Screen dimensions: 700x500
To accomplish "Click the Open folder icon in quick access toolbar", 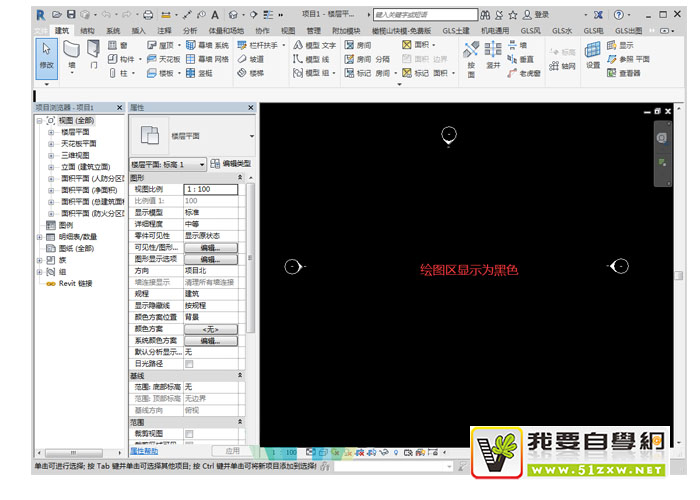I will pos(56,15).
